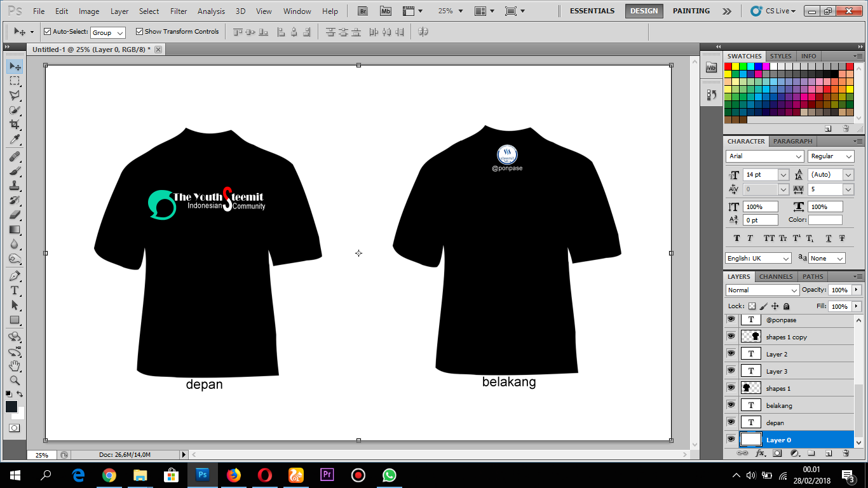Toggle visibility of Layer 3
This screenshot has width=868, height=488.
731,371
